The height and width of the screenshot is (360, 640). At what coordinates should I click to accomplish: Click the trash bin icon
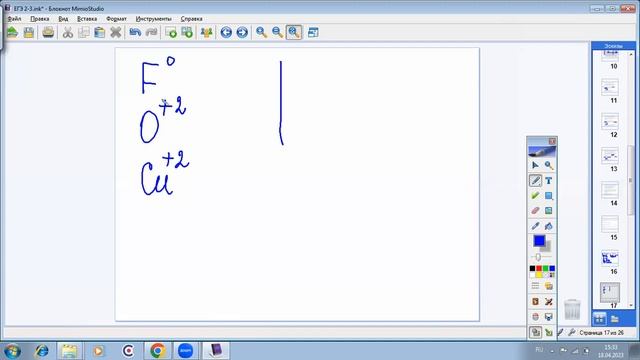572,309
